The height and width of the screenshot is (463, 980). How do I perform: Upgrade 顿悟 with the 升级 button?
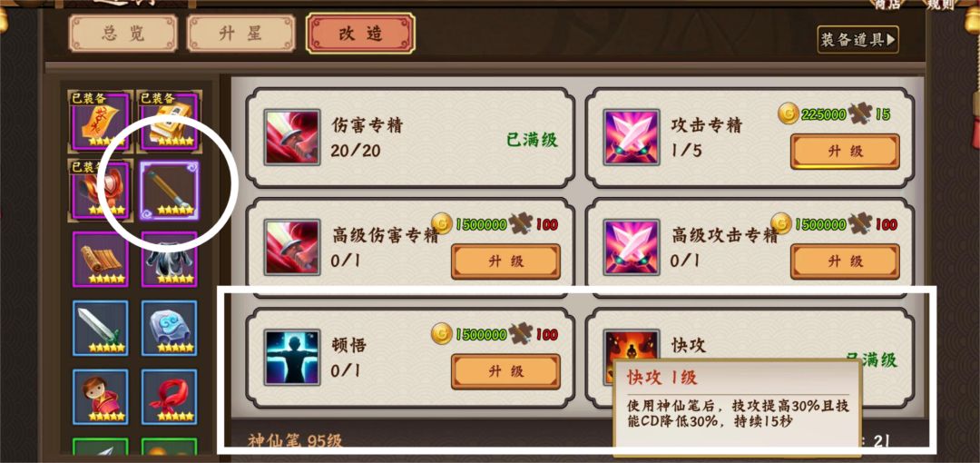click(x=505, y=371)
